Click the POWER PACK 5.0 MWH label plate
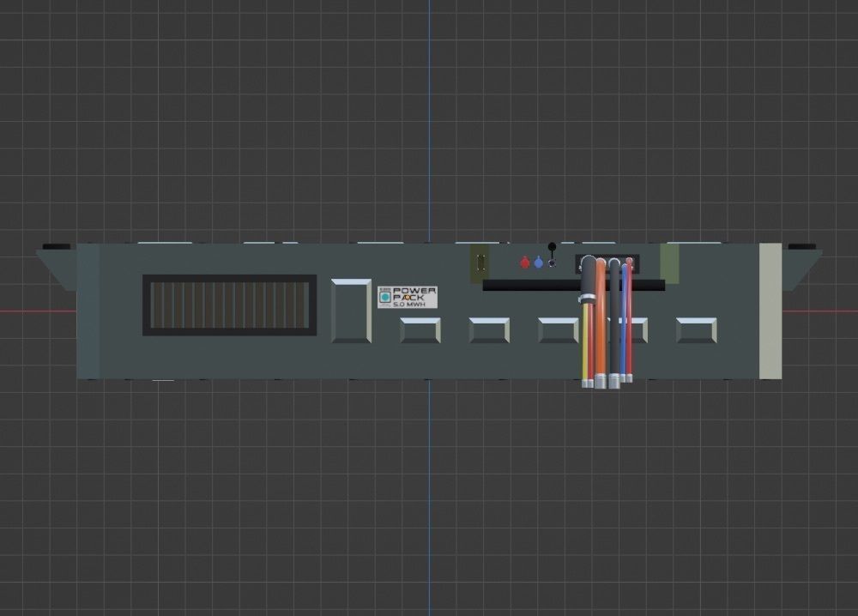The height and width of the screenshot is (616, 858). click(x=408, y=297)
